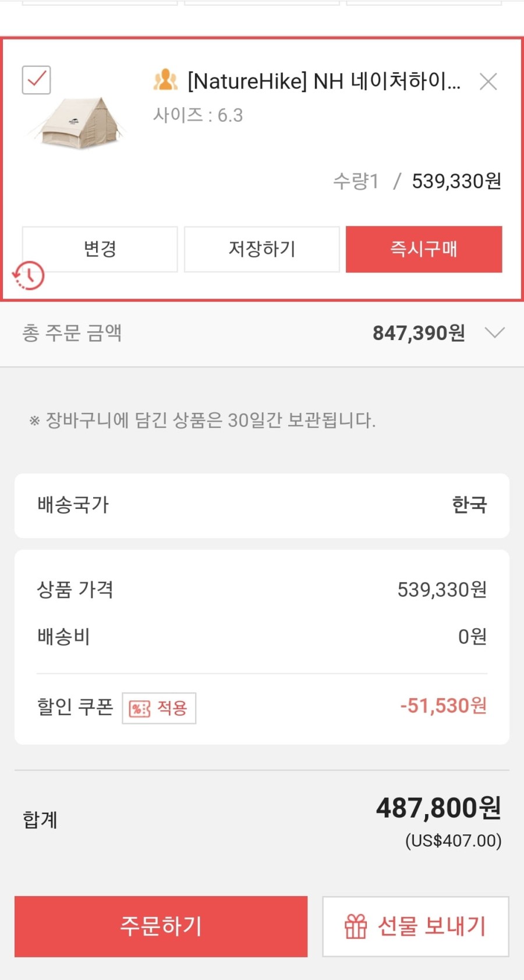Screen dimensions: 524x980
Task: Open the NatureHike product title link
Action: click(x=324, y=81)
